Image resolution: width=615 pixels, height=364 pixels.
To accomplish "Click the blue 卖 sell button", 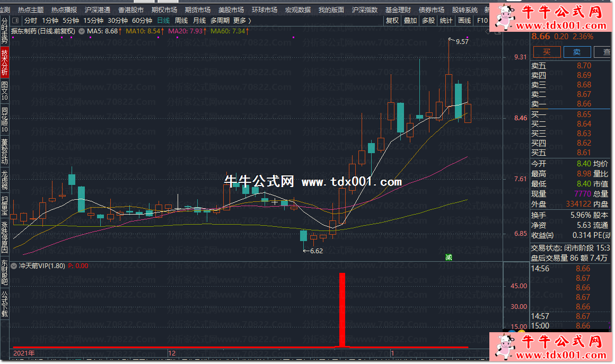I will pos(577,51).
